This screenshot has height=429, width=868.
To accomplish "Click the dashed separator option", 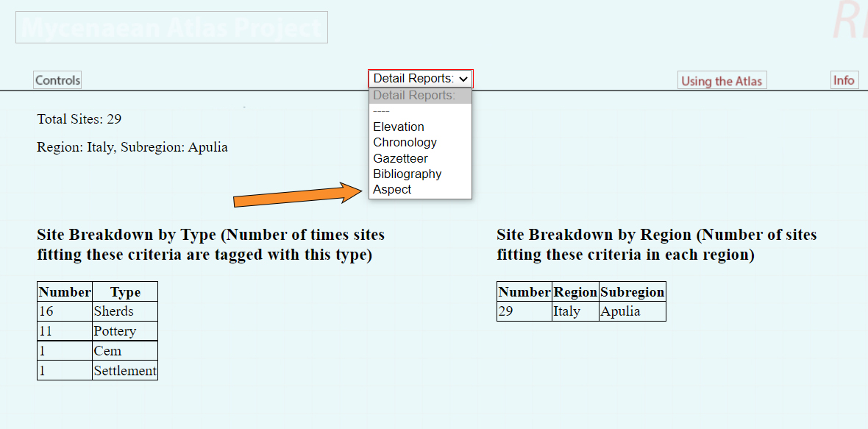I will pyautogui.click(x=382, y=111).
